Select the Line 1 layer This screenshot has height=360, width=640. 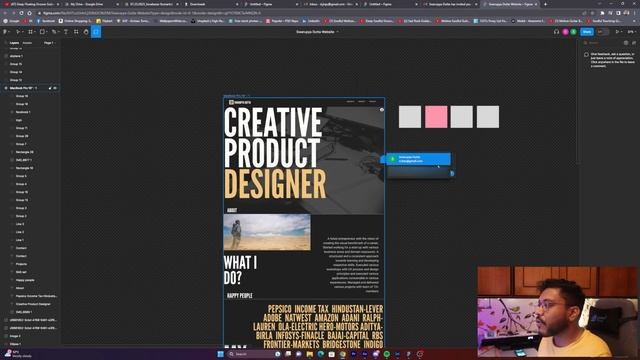[x=20, y=240]
